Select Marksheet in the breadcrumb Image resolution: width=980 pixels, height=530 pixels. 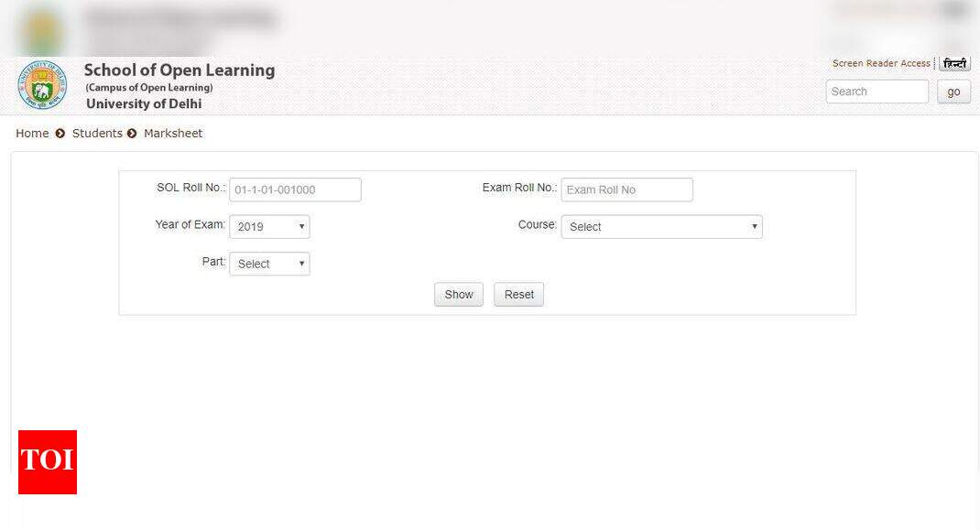point(173,134)
